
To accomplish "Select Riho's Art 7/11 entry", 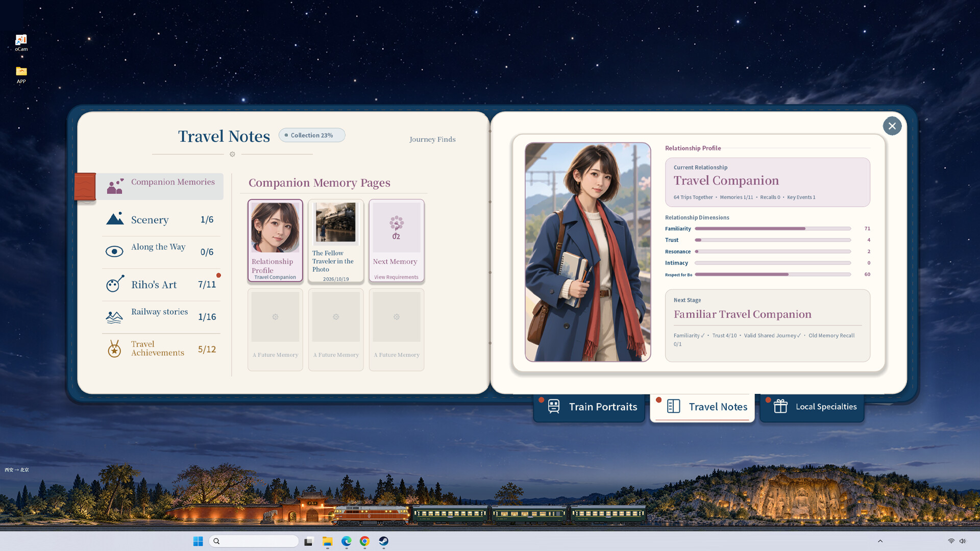I will point(161,284).
